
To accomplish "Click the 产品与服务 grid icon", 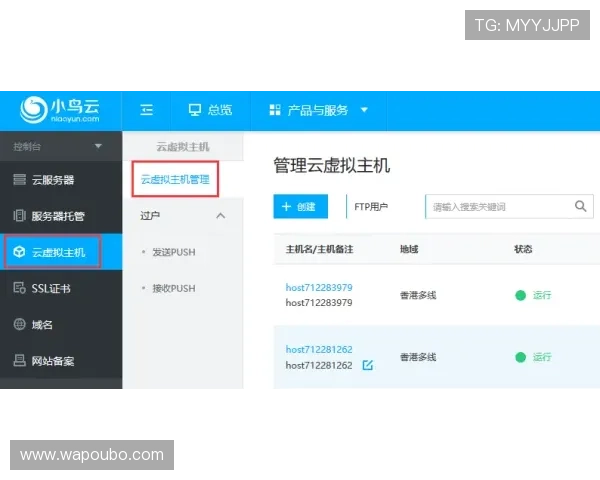I will (x=275, y=110).
